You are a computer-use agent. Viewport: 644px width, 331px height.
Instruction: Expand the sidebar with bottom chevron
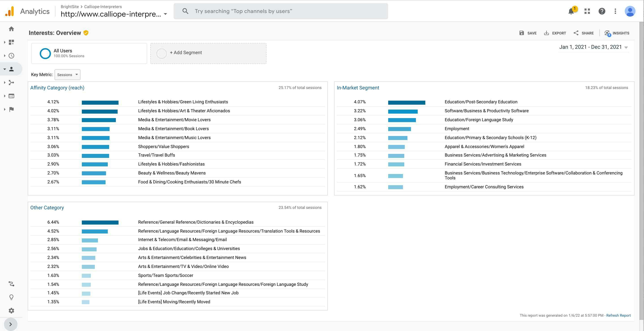coord(11,324)
